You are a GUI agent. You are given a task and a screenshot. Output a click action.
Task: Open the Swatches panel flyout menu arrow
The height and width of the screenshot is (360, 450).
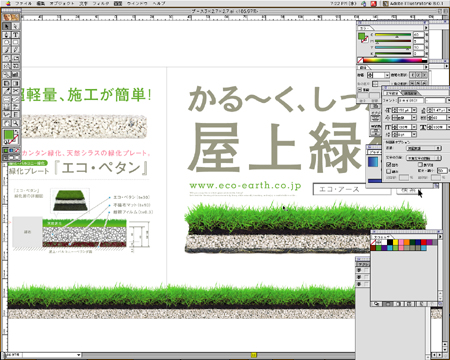point(440,236)
